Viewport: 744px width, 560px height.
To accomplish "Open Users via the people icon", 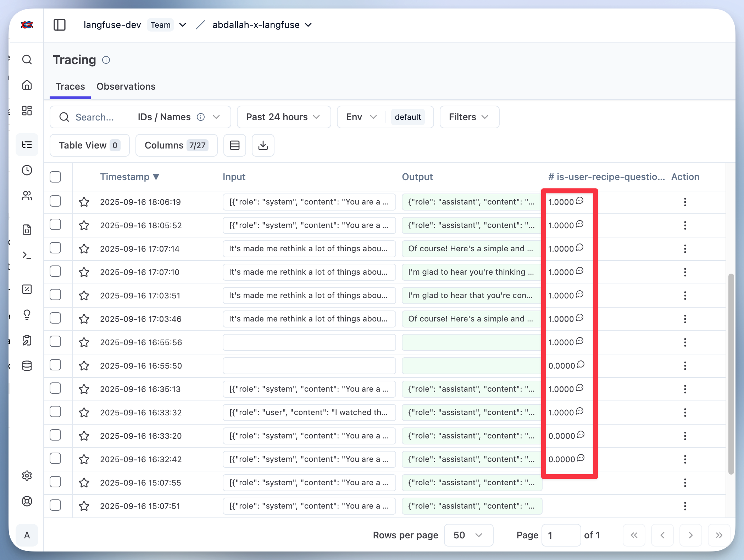I will pyautogui.click(x=27, y=196).
